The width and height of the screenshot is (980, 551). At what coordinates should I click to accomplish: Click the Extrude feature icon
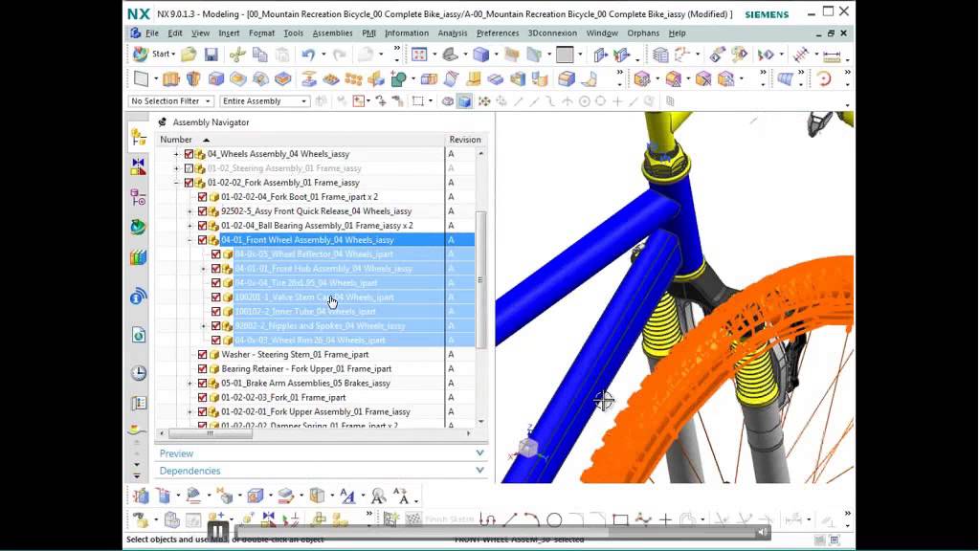tap(170, 78)
